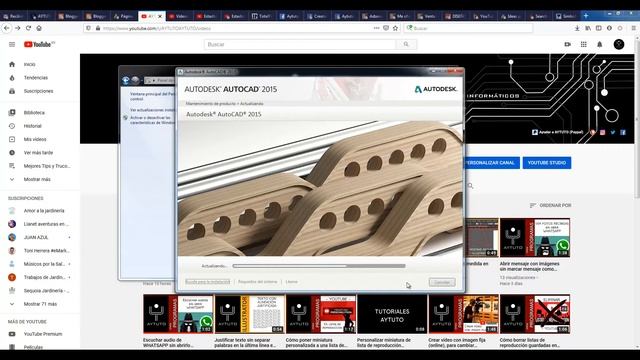The image size is (640, 360).
Task: Click the Firefox Buscar search box
Action: pos(468,28)
